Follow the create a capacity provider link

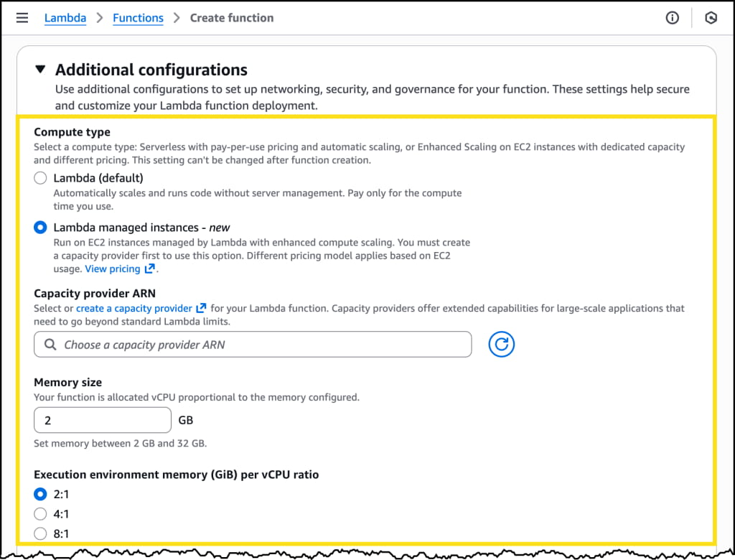pos(134,308)
